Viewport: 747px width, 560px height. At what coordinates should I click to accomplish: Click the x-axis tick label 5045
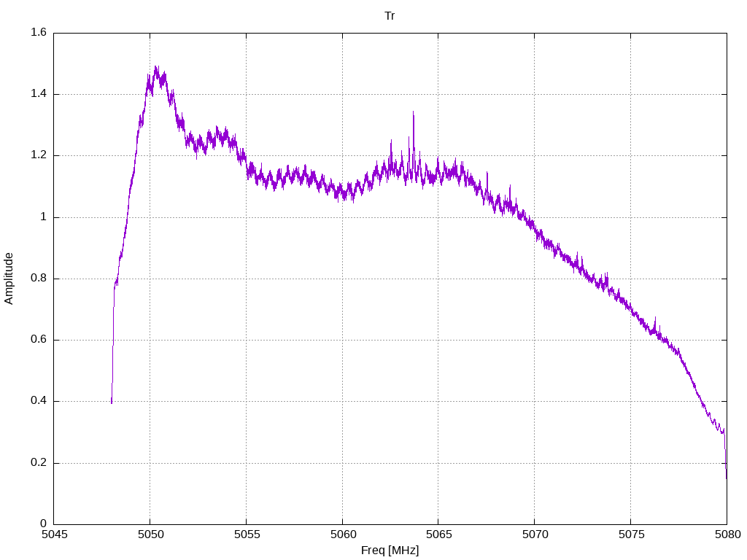[55, 534]
